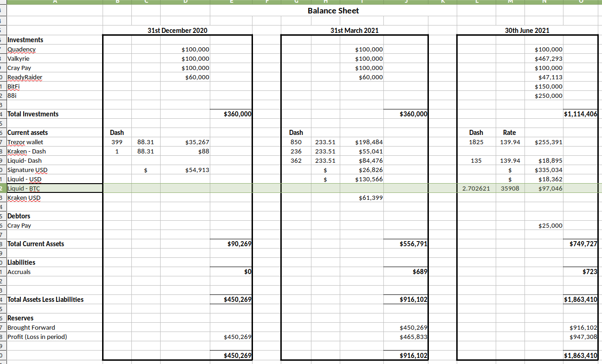The height and width of the screenshot is (364, 602).
Task: Click the $467,293 Valkyrie value
Action: pos(549,58)
